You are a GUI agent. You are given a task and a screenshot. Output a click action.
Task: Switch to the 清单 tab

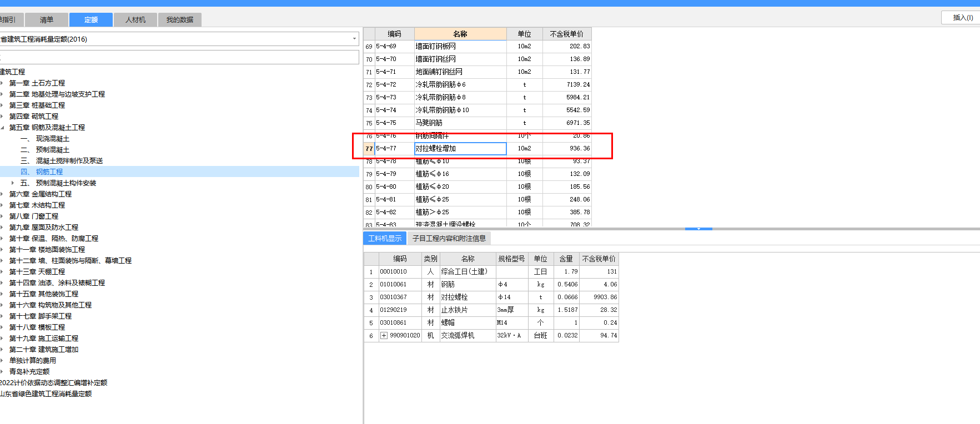point(47,20)
